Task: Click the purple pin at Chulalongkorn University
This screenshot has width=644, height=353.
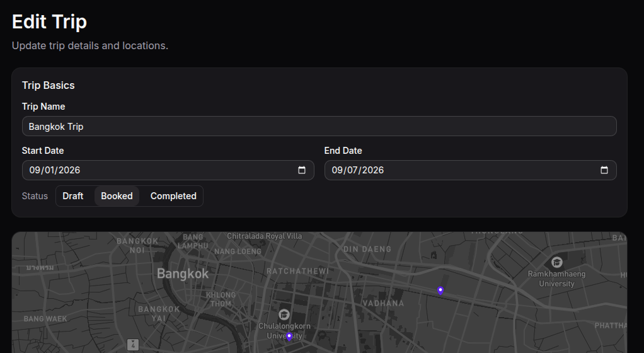Action: point(289,337)
